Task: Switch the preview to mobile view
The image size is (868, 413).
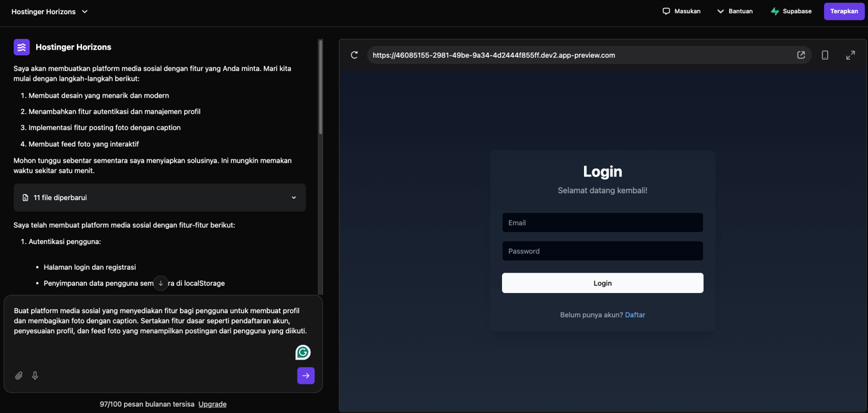Action: [825, 55]
